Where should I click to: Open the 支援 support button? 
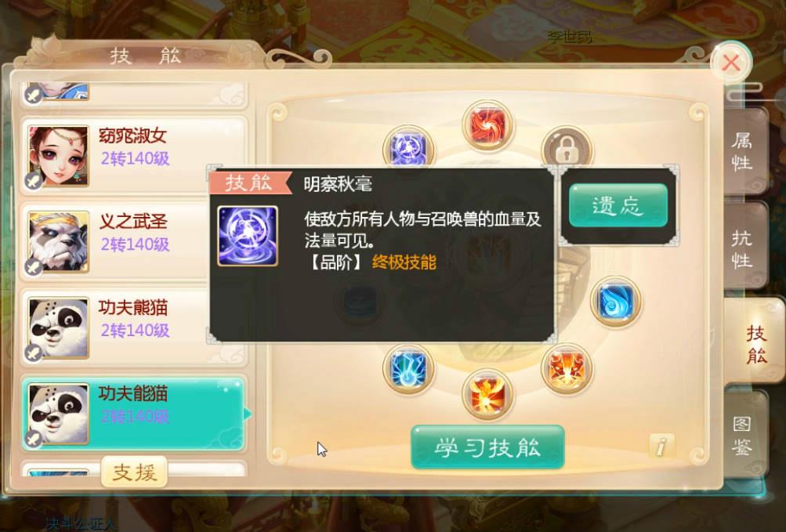click(x=134, y=472)
